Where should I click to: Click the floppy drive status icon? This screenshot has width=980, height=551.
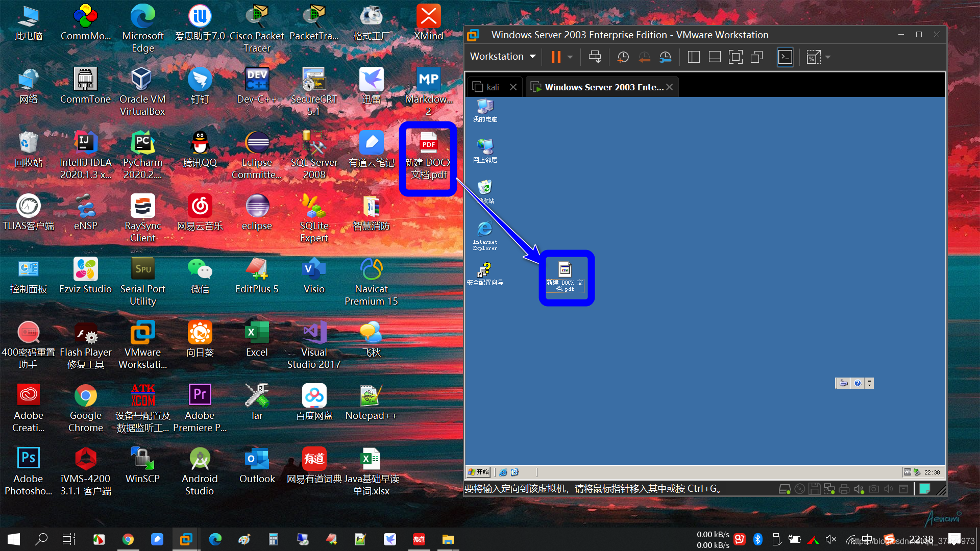click(x=815, y=489)
